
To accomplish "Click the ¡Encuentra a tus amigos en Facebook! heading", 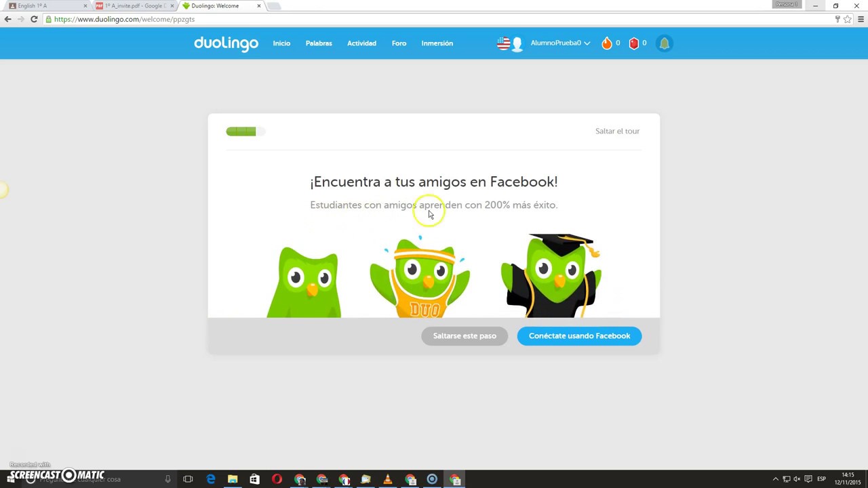I will pos(434,182).
